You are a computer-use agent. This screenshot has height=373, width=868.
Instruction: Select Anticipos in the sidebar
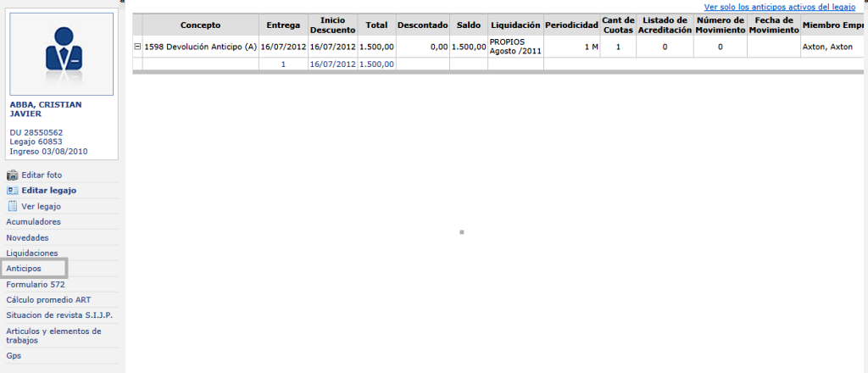pos(24,269)
